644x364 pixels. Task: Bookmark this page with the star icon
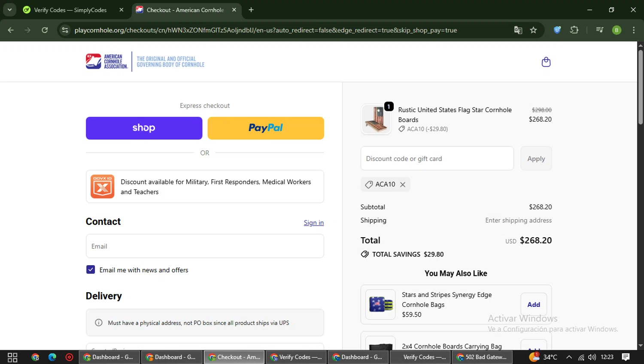(x=533, y=30)
